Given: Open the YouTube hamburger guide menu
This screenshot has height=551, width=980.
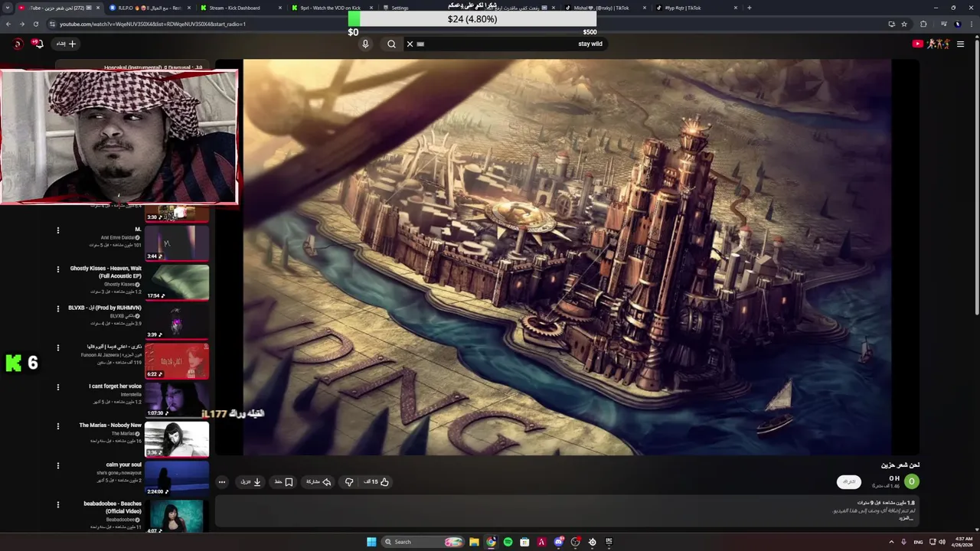Looking at the screenshot, I should tap(960, 44).
